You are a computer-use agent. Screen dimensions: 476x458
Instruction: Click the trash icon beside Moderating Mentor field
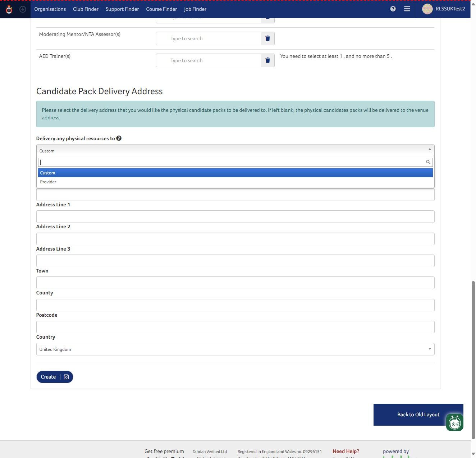267,38
